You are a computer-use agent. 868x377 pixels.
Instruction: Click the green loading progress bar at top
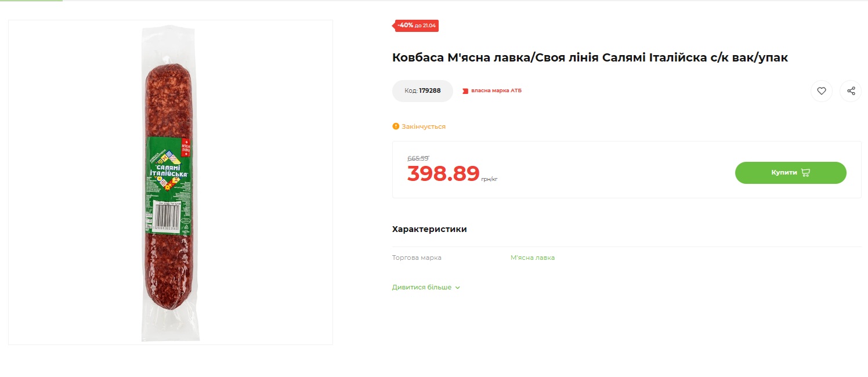(x=31, y=1)
